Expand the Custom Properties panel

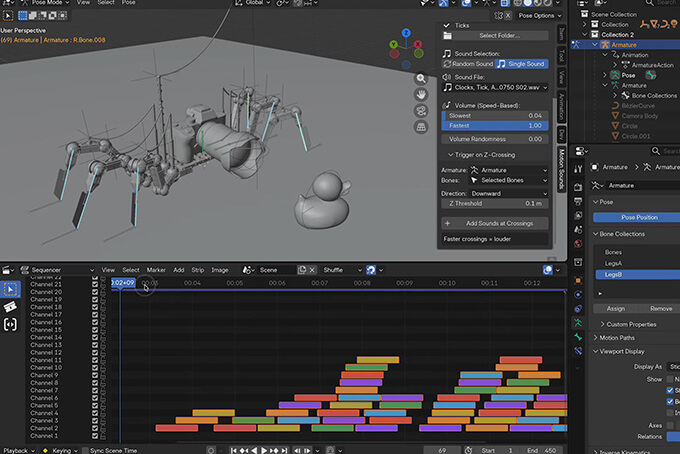coord(630,324)
